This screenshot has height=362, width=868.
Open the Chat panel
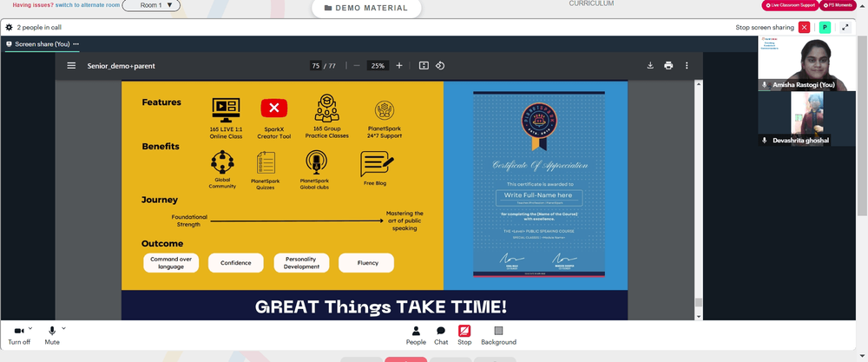(x=441, y=335)
